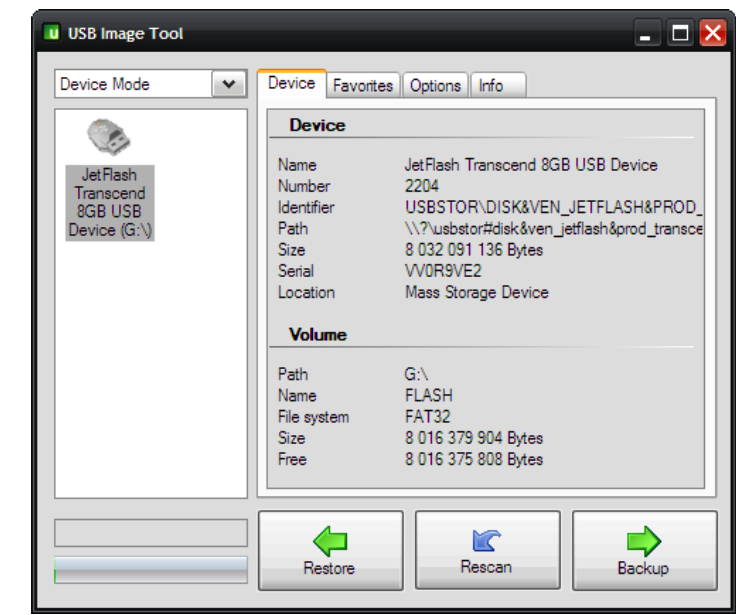Select the JetFlash Transcend 8GB device label
Screen dimensions: 744x615
point(110,203)
